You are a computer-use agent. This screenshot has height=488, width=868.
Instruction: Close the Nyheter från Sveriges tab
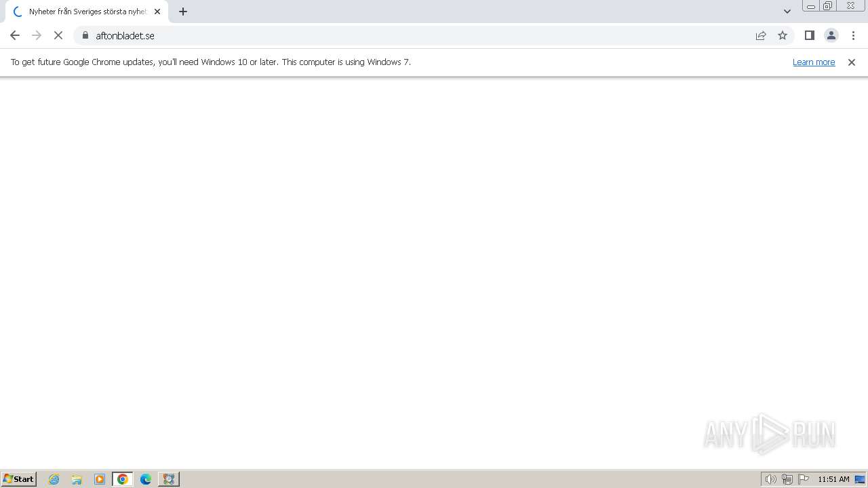click(x=157, y=12)
